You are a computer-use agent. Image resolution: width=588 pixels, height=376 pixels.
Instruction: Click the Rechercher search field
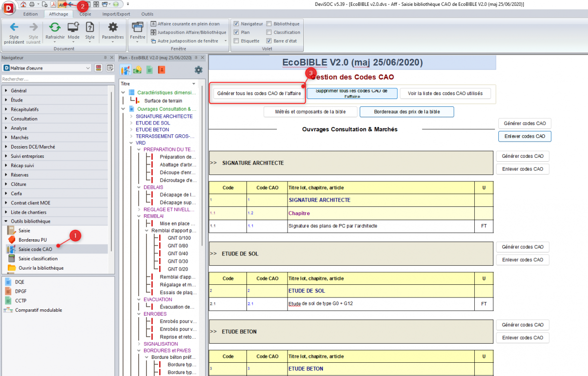[56, 79]
